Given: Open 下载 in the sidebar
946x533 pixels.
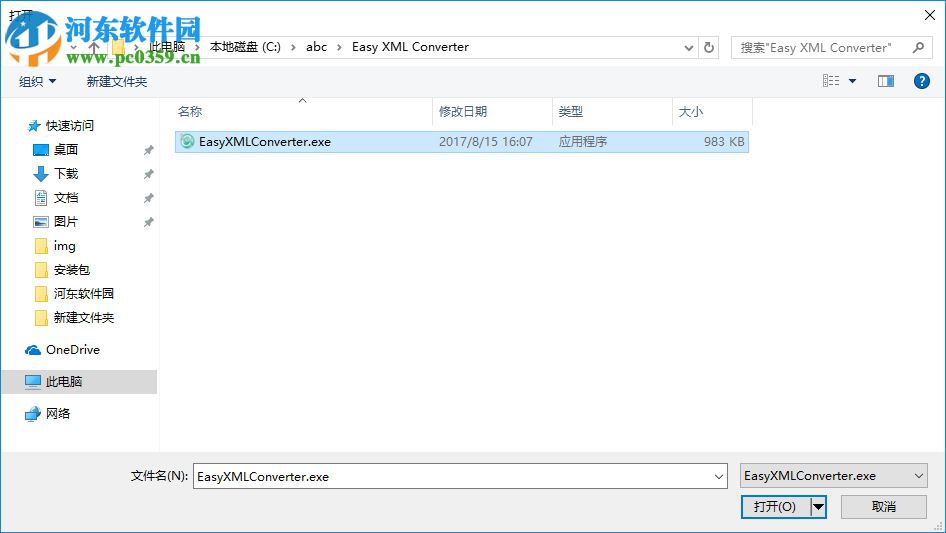Looking at the screenshot, I should [66, 174].
